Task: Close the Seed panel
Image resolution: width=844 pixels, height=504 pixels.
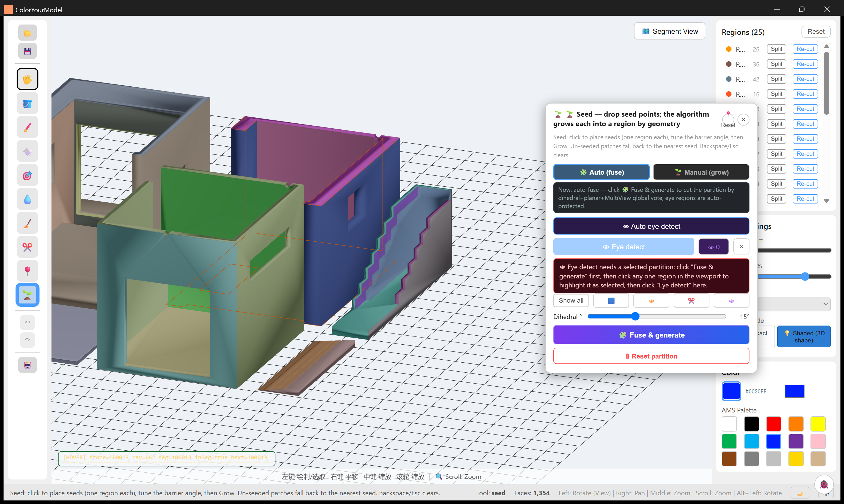Action: point(743,120)
